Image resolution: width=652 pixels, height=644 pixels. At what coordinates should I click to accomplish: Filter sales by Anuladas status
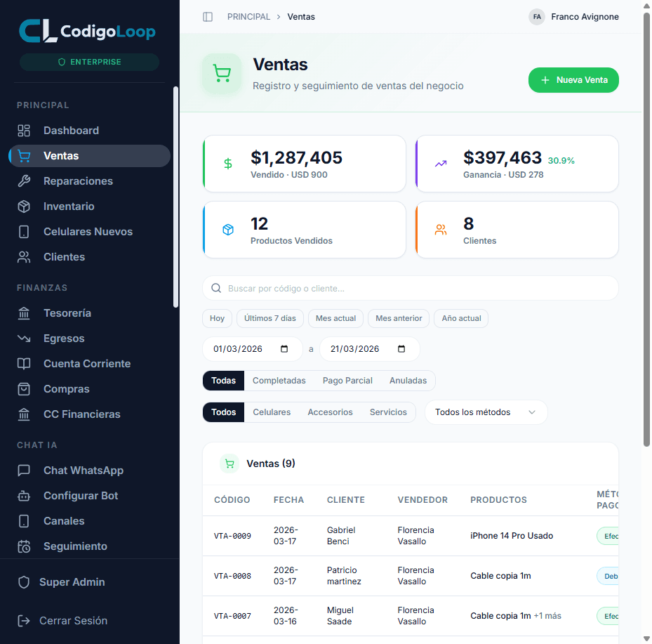click(x=407, y=380)
